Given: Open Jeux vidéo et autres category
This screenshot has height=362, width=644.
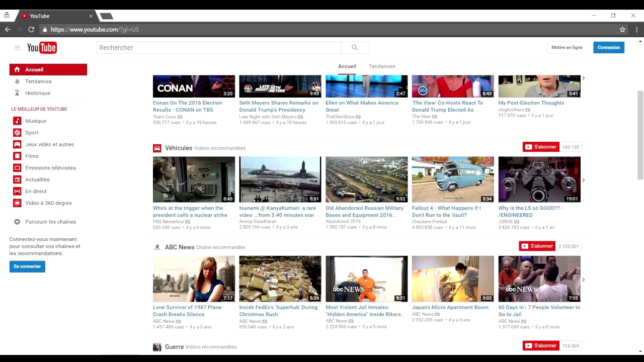Looking at the screenshot, I should pyautogui.click(x=49, y=144).
